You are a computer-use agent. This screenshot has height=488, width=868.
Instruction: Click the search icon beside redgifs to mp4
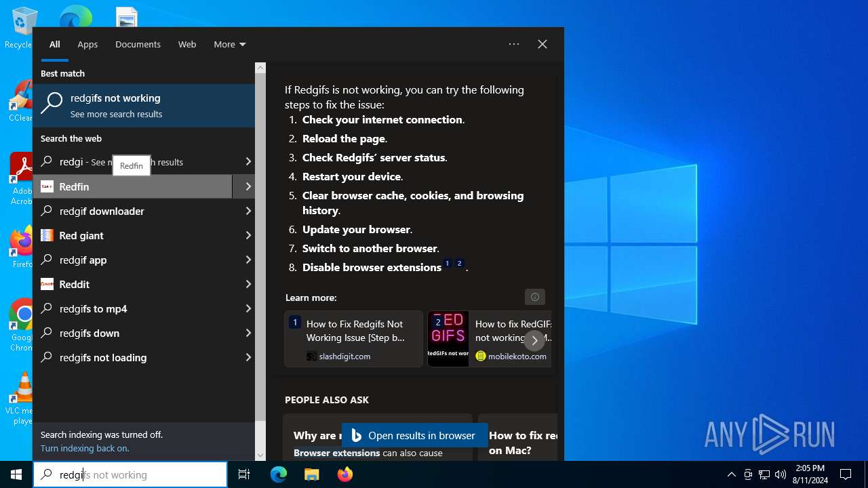47,308
